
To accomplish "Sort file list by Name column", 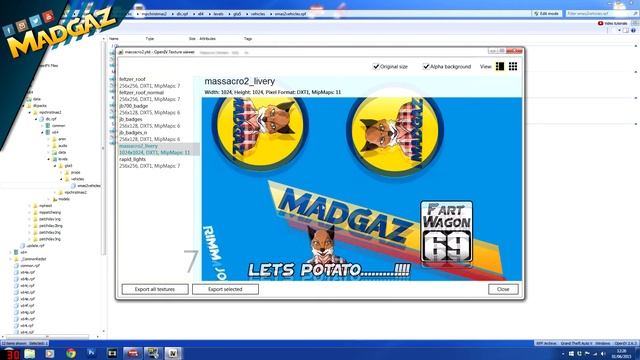I will [x=114, y=38].
